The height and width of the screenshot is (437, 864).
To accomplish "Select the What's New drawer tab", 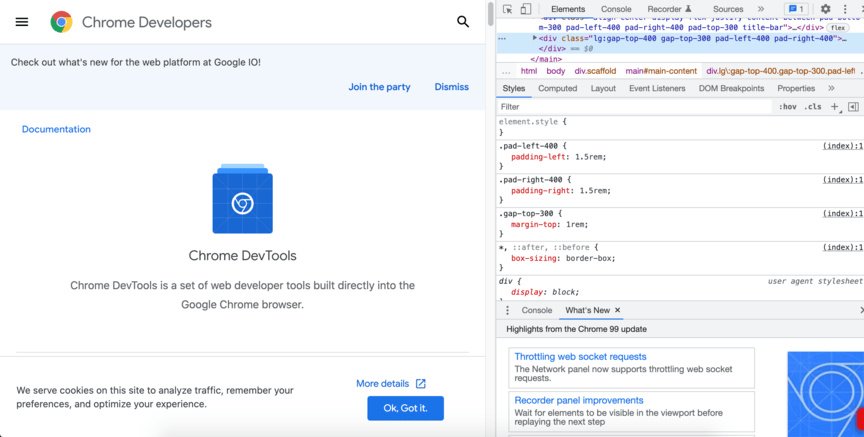I will pyautogui.click(x=587, y=310).
